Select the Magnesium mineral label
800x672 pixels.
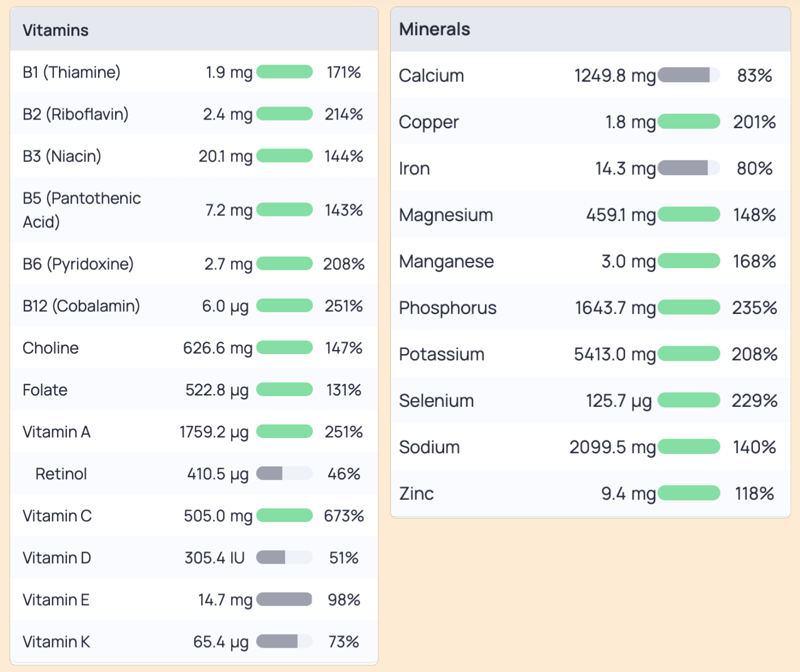pos(446,215)
